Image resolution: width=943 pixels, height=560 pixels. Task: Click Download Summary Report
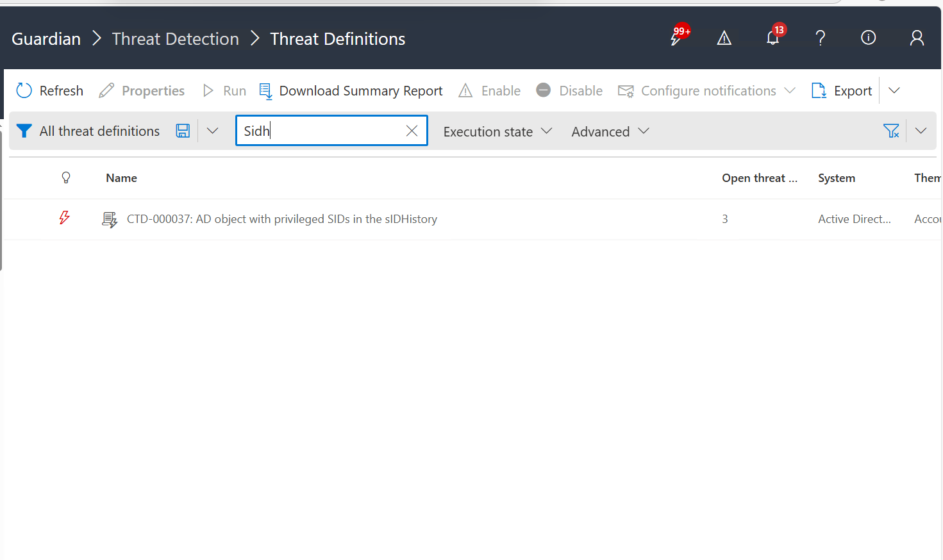[351, 91]
